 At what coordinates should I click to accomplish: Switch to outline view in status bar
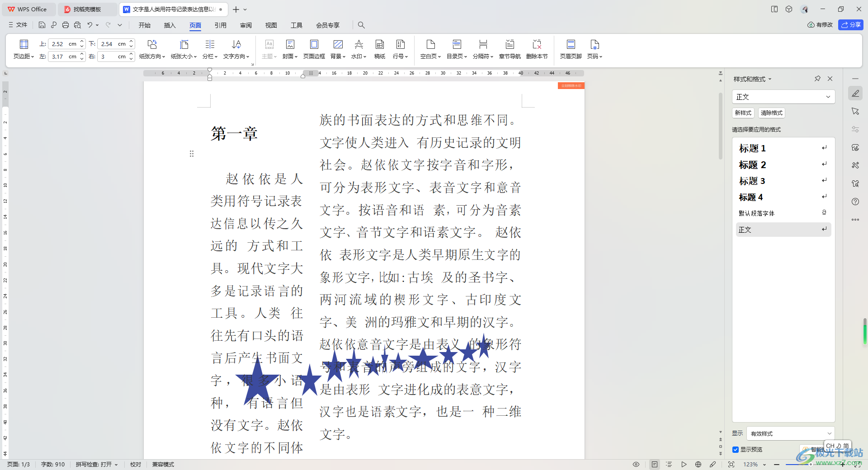click(669, 464)
